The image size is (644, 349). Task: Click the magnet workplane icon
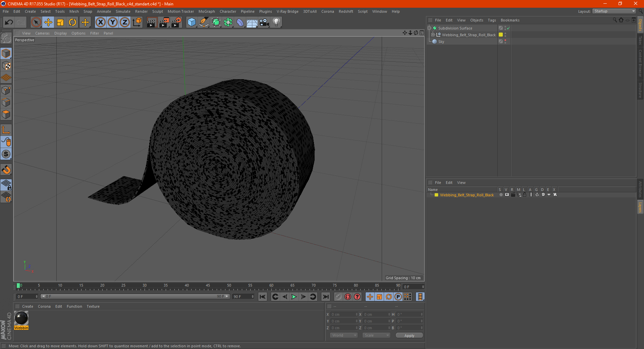pos(6,170)
